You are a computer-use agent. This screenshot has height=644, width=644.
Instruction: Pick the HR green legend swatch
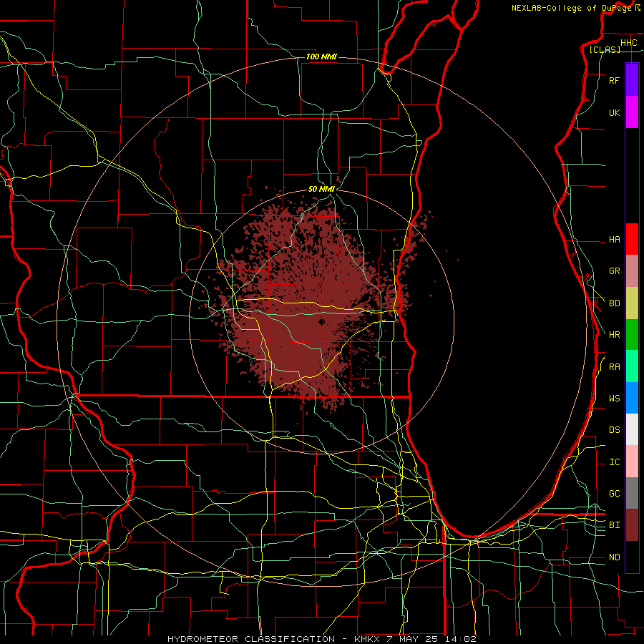coord(632,335)
